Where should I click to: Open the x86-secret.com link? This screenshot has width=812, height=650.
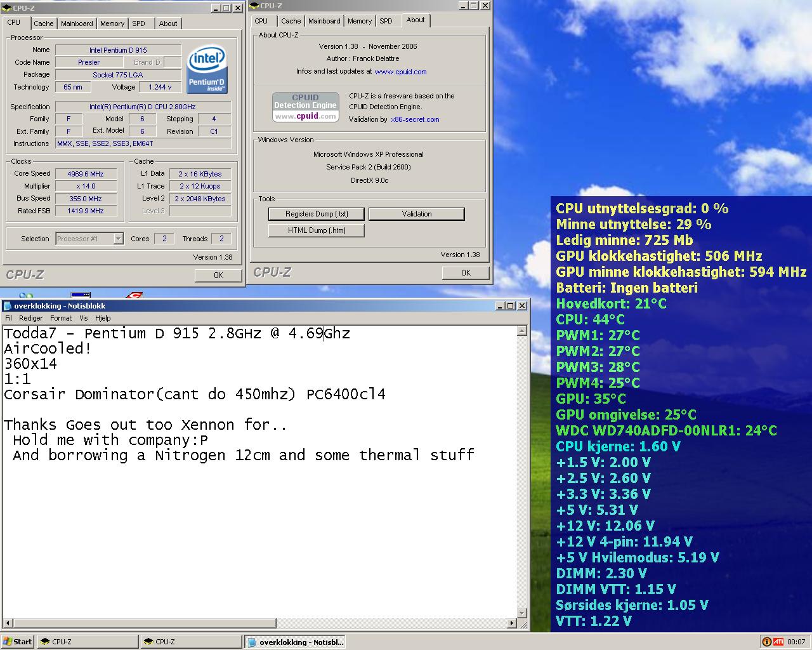415,119
